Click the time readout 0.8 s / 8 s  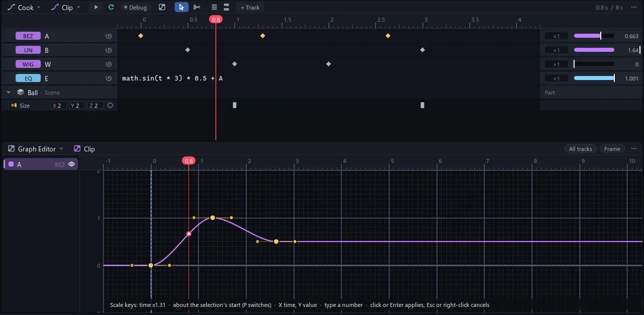[x=609, y=8]
